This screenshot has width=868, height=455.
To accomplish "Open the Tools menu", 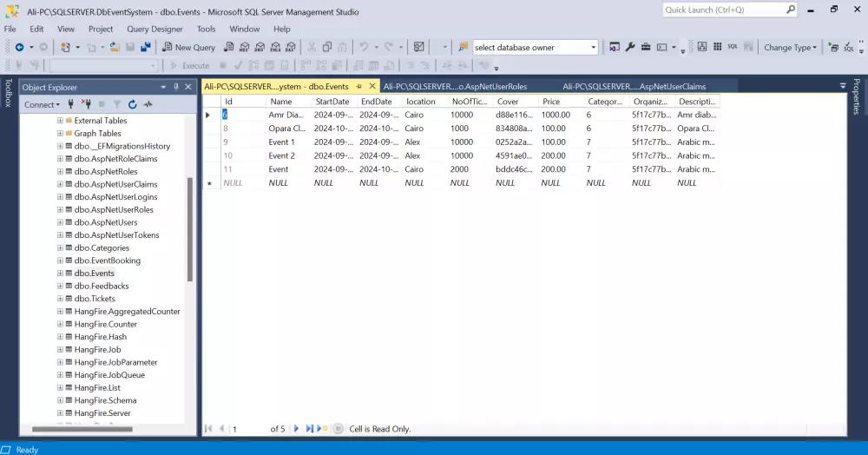I will pos(206,29).
